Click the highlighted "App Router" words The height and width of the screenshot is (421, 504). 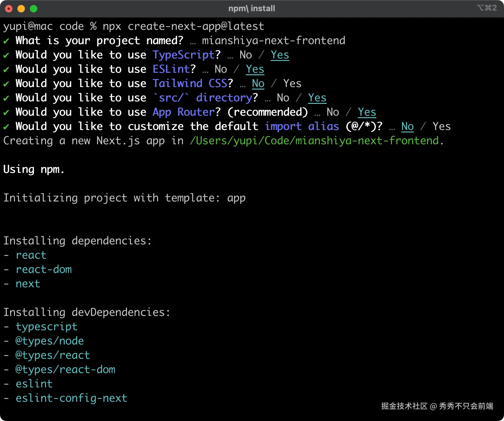tap(184, 112)
